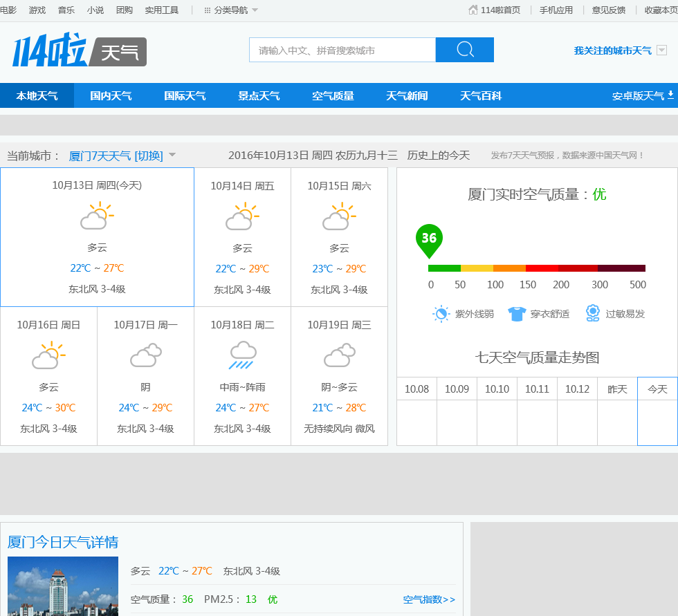
Task: Click the home icon beside 114啦首页
Action: (473, 10)
